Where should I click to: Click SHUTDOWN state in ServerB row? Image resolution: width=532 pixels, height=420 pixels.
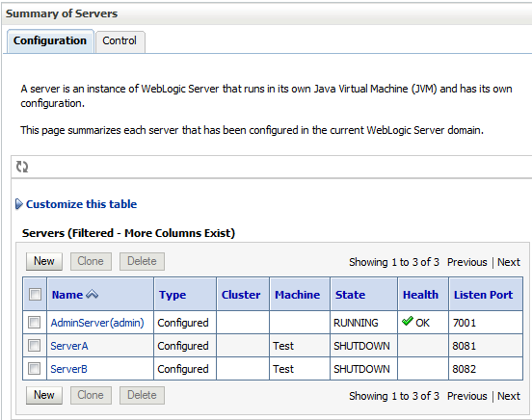361,369
